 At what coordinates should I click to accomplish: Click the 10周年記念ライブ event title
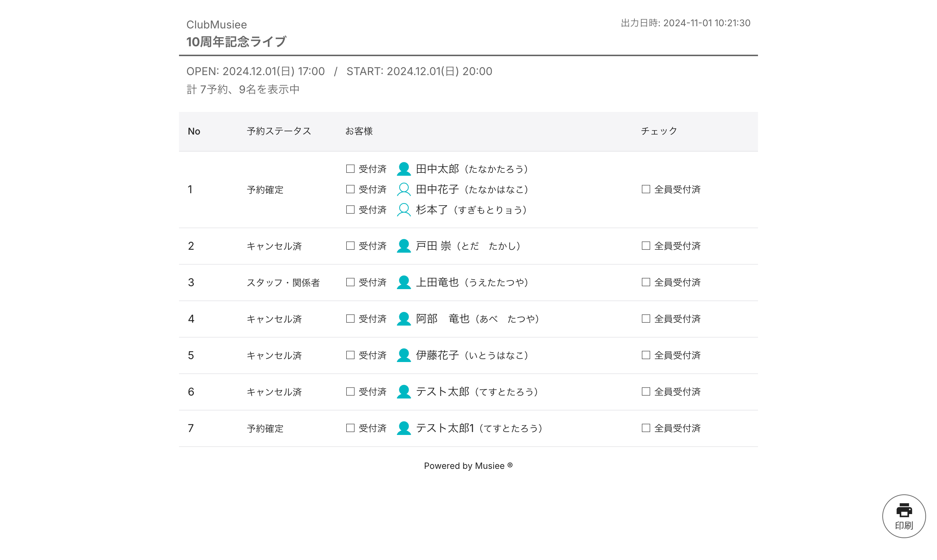click(236, 42)
